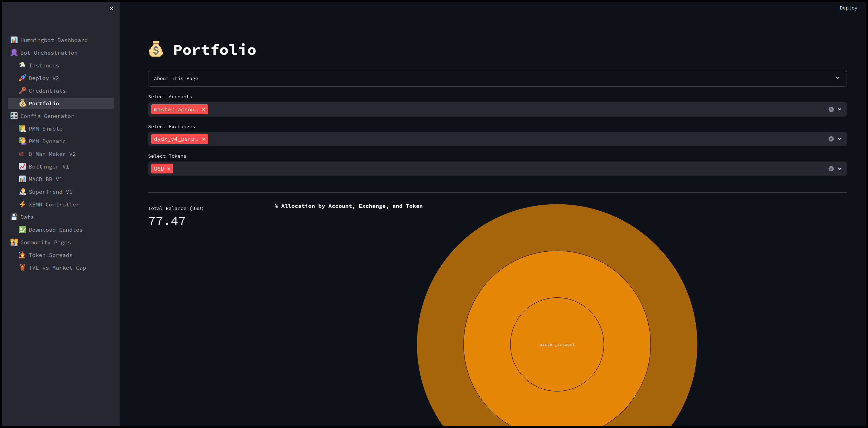Close the sidebar with the X icon
This screenshot has width=868, height=428.
(112, 8)
